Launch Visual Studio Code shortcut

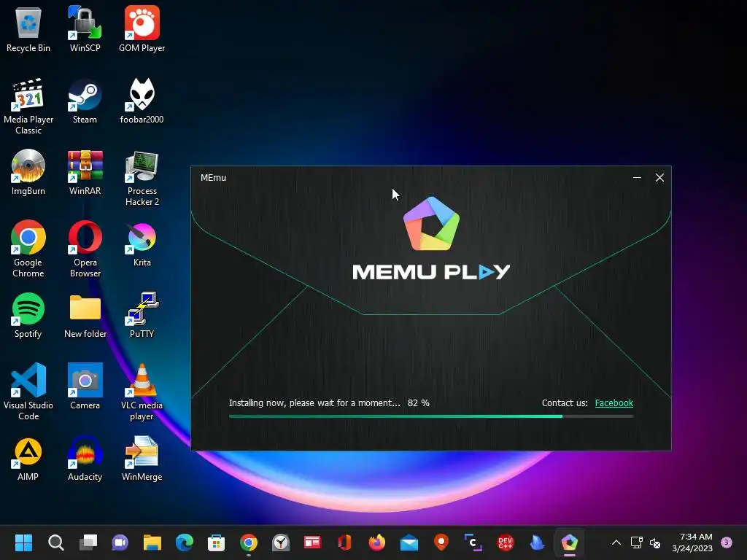pos(28,392)
